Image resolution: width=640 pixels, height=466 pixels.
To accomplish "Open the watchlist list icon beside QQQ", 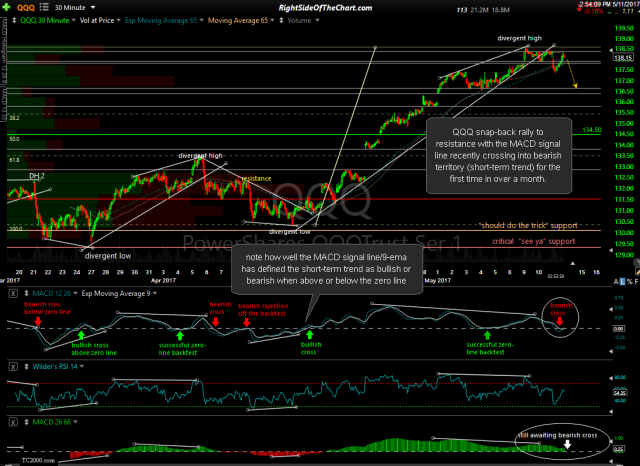I will coord(44,7).
